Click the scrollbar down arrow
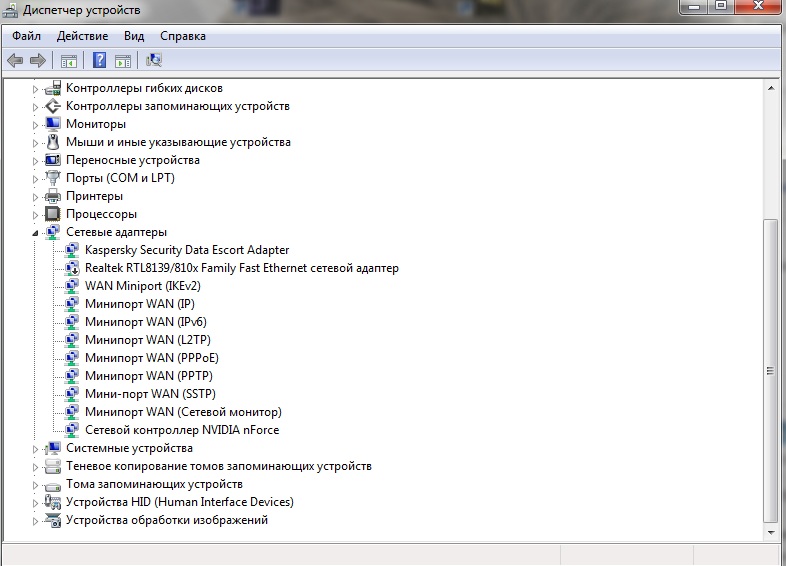Screen dimensions: 786x566 tap(770, 532)
